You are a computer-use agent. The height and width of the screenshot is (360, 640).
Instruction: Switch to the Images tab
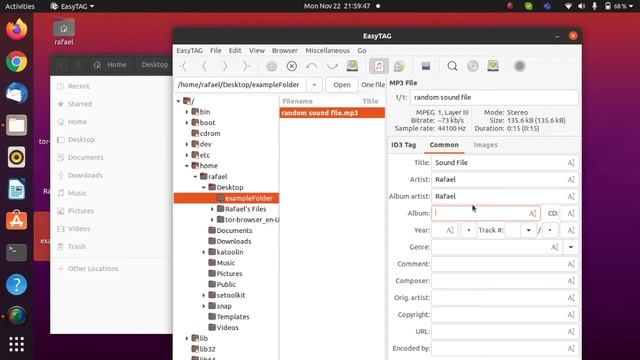coord(485,145)
